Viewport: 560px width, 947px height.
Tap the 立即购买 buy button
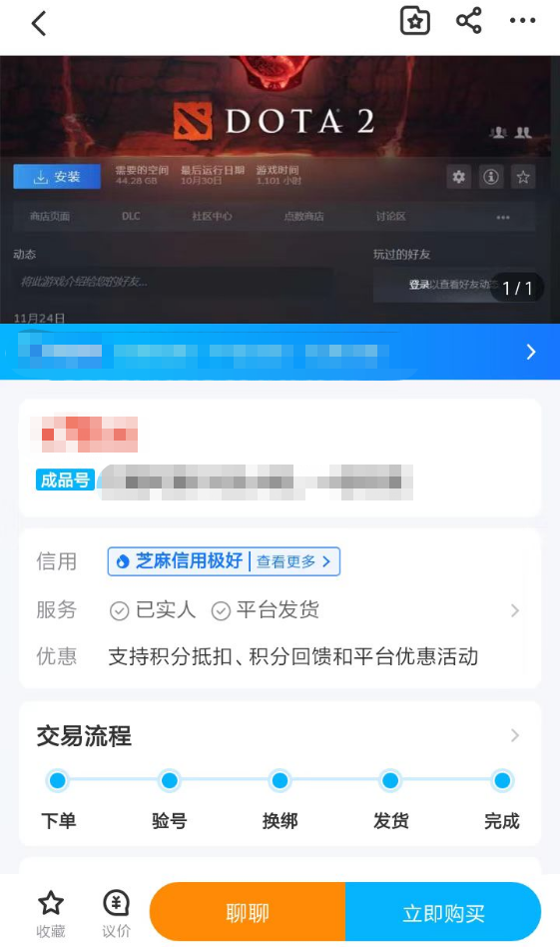tap(443, 913)
